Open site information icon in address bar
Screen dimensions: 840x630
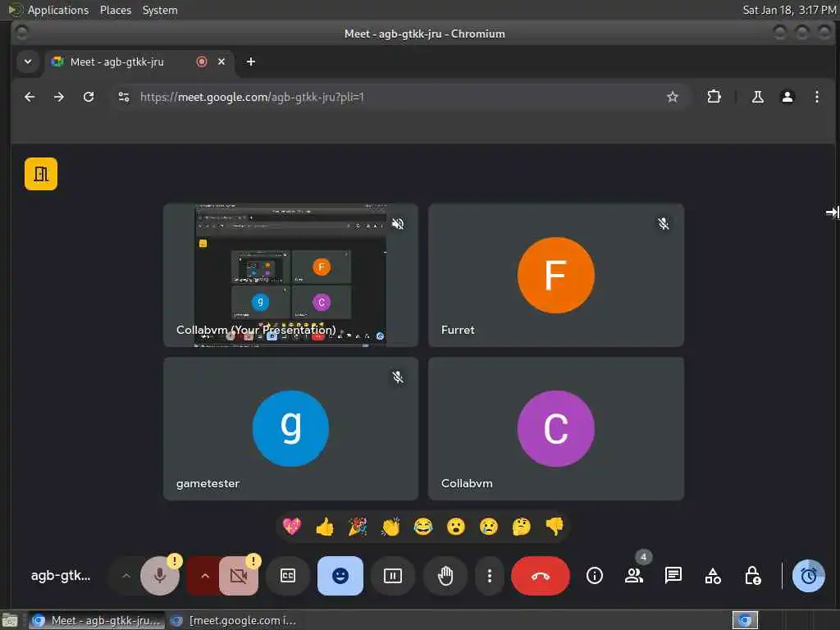coord(124,97)
